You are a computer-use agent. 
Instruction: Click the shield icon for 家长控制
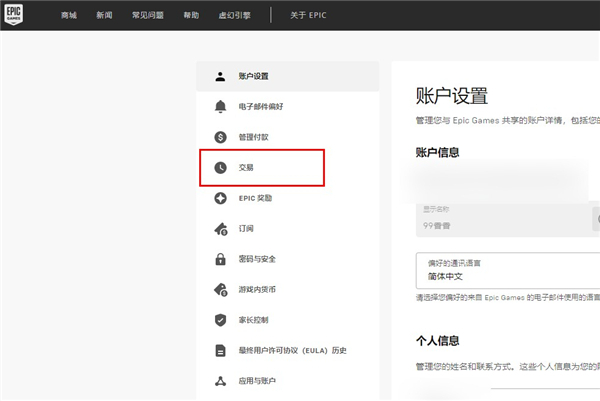point(220,320)
